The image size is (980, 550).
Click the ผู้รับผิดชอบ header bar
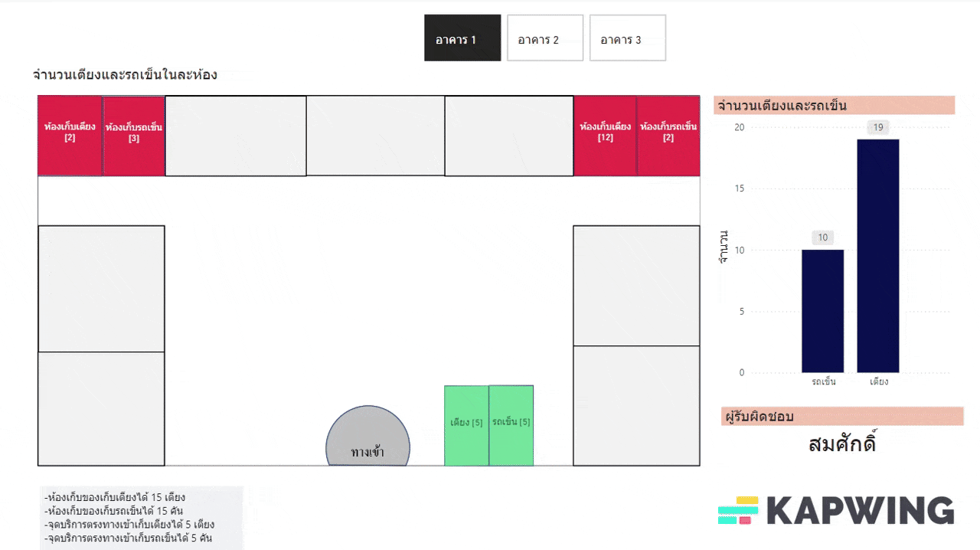point(841,417)
